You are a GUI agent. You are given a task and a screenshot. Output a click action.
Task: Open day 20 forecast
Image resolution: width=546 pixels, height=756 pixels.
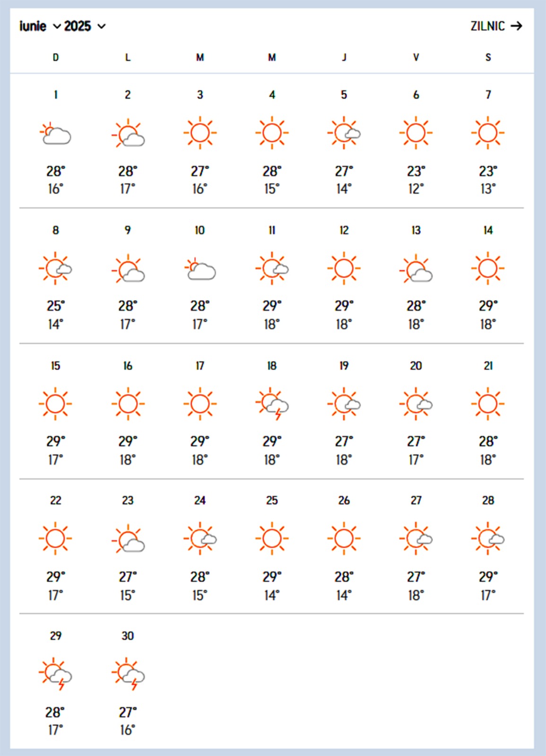[x=416, y=366]
